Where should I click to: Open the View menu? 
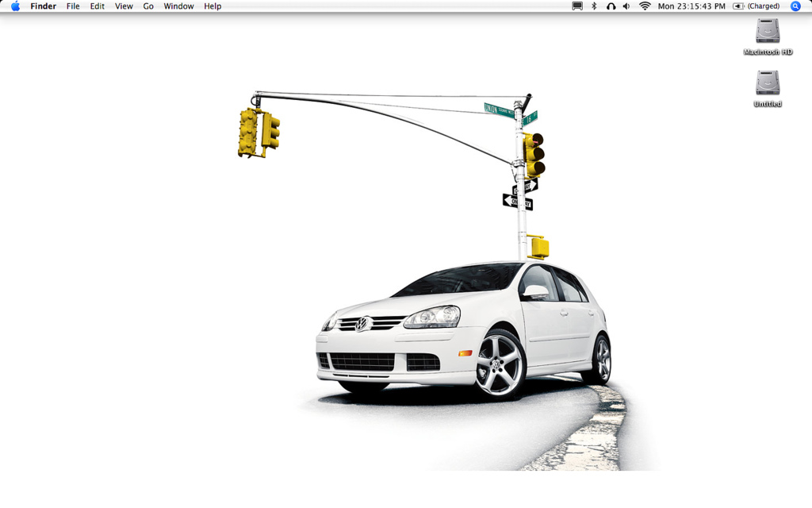click(124, 6)
